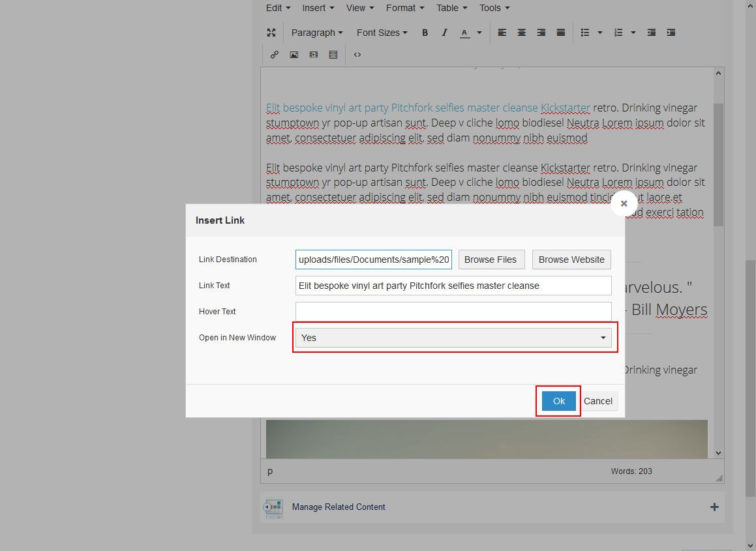The width and height of the screenshot is (756, 551).
Task: Open the Insert menu
Action: point(318,8)
